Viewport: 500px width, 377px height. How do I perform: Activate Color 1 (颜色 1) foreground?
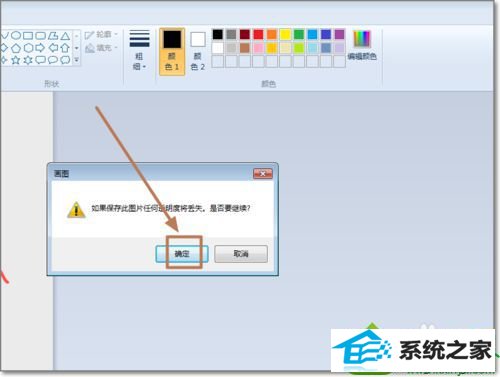click(x=172, y=52)
